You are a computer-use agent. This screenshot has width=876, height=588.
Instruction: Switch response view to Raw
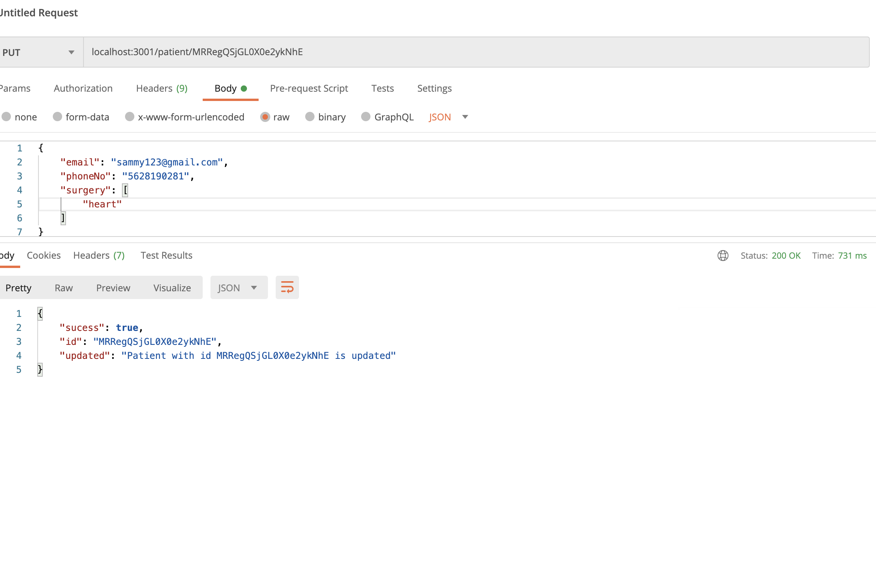click(x=63, y=287)
